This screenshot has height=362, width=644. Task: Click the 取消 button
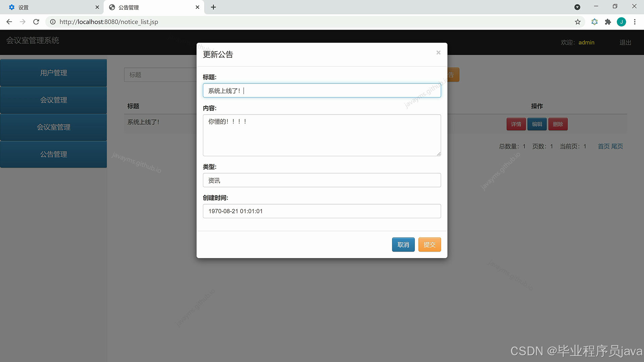coord(403,245)
